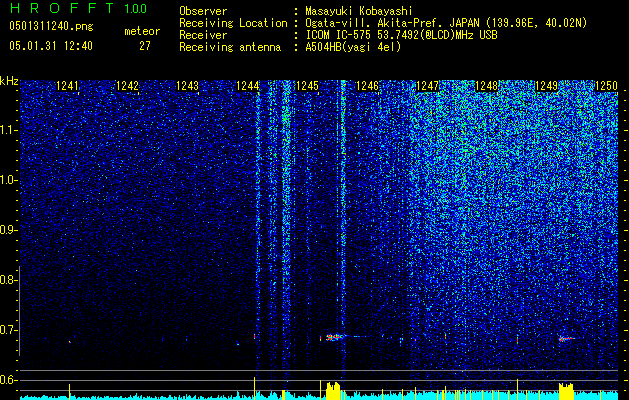This screenshot has width=629, height=400.
Task: Click the yellow detection block near 1249
Action: (x=566, y=392)
